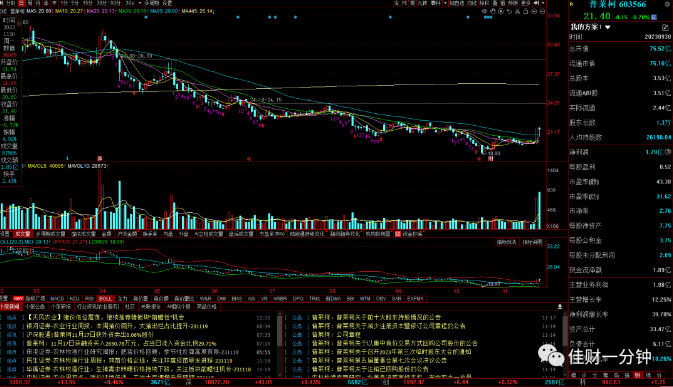Image resolution: width=673 pixels, height=387 pixels.
Task: Click the lock icon above the K-line chart
Action: [x=525, y=11]
